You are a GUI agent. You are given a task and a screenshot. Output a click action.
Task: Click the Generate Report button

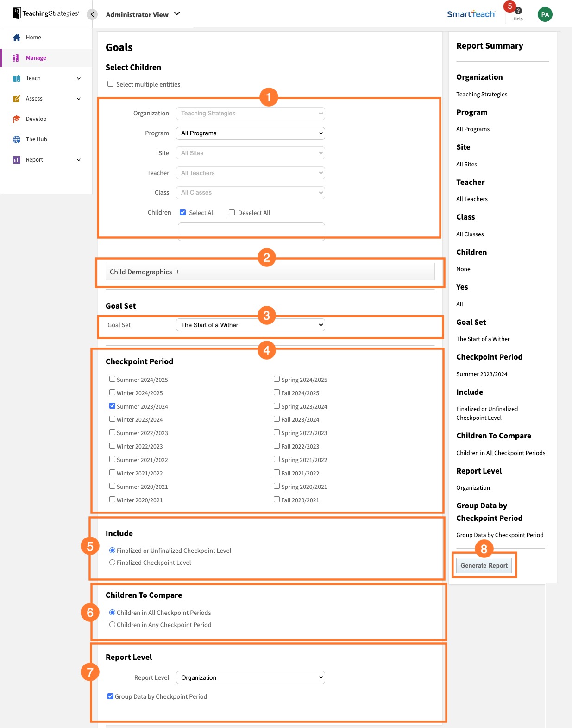[x=484, y=565]
